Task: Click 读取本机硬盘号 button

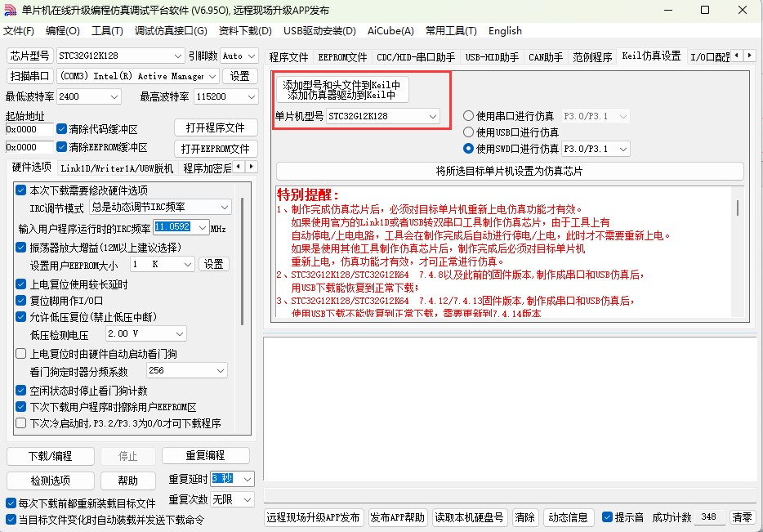Action: coord(469,517)
